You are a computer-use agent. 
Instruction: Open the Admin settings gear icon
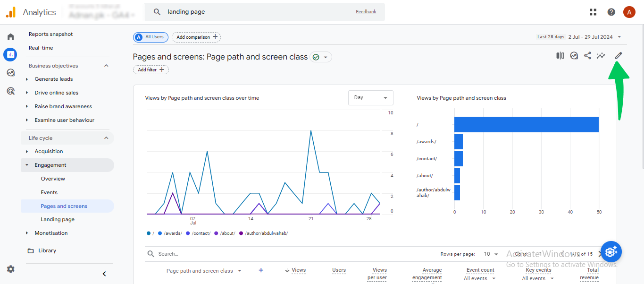(x=10, y=269)
